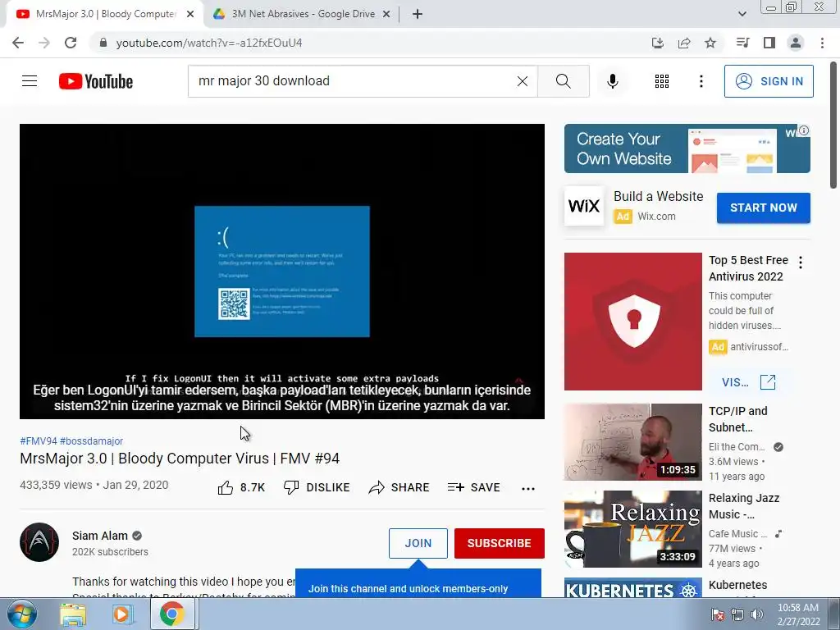The width and height of the screenshot is (840, 630).
Task: Click the video player to pause
Action: [282, 271]
